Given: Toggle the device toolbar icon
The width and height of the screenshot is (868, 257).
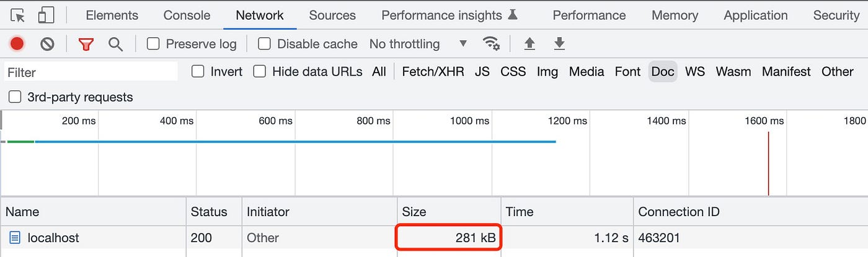Looking at the screenshot, I should [x=46, y=15].
